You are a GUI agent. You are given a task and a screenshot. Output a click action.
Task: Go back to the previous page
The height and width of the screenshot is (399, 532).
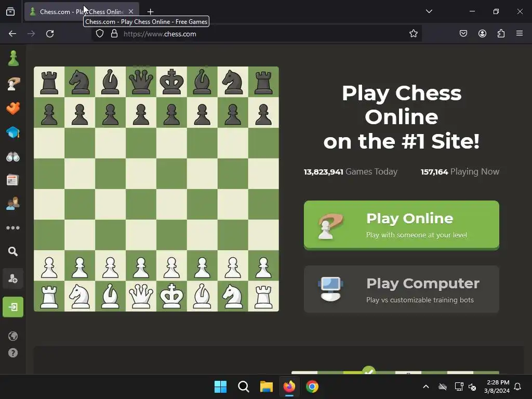[x=12, y=34]
